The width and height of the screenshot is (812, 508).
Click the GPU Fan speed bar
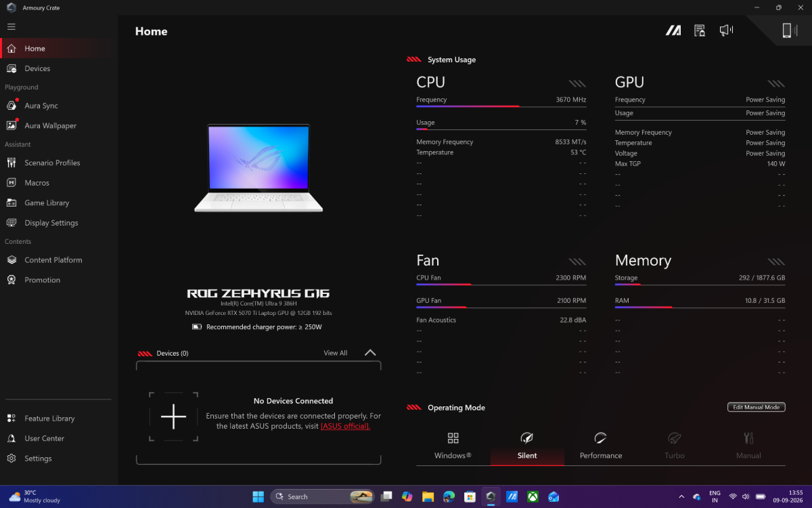point(501,308)
